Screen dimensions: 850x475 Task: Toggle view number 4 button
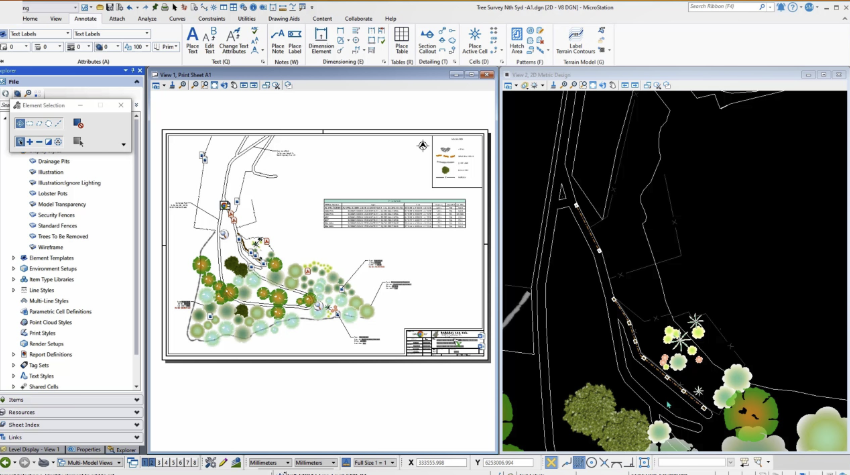point(166,463)
